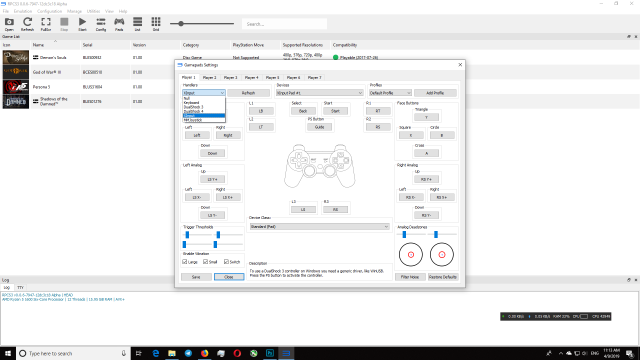Click the Windows Start button
This screenshot has height=360, width=640.
click(8, 353)
